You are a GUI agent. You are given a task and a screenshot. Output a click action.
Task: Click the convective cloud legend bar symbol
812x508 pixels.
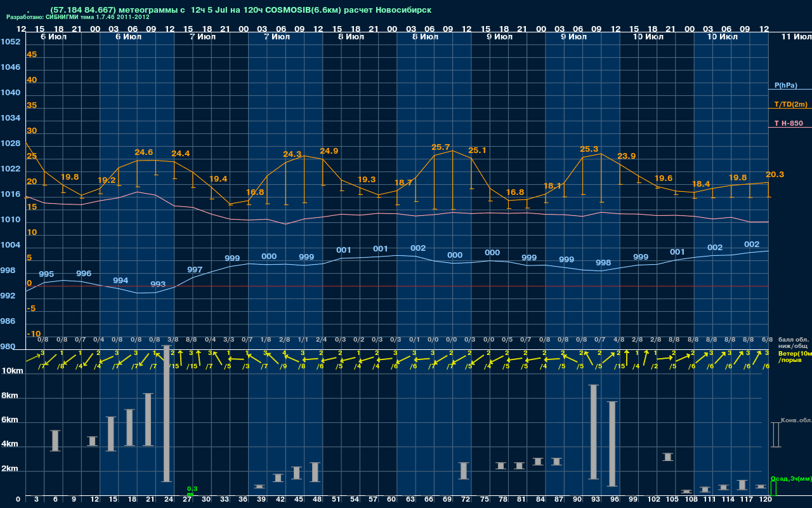click(x=775, y=434)
